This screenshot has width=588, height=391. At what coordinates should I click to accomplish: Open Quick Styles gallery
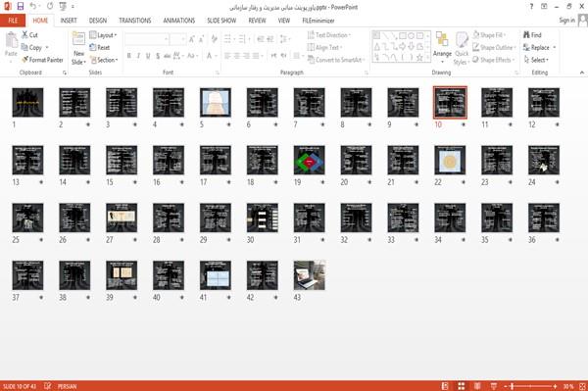462,48
